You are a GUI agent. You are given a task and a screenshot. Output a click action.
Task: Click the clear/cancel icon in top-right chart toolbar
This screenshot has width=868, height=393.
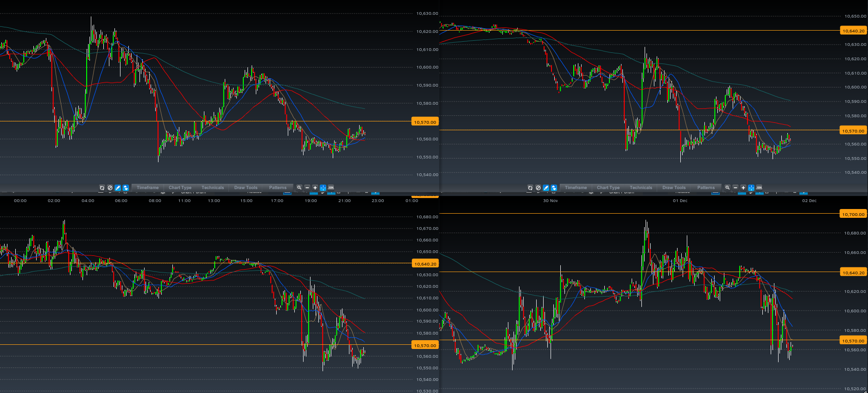(538, 188)
